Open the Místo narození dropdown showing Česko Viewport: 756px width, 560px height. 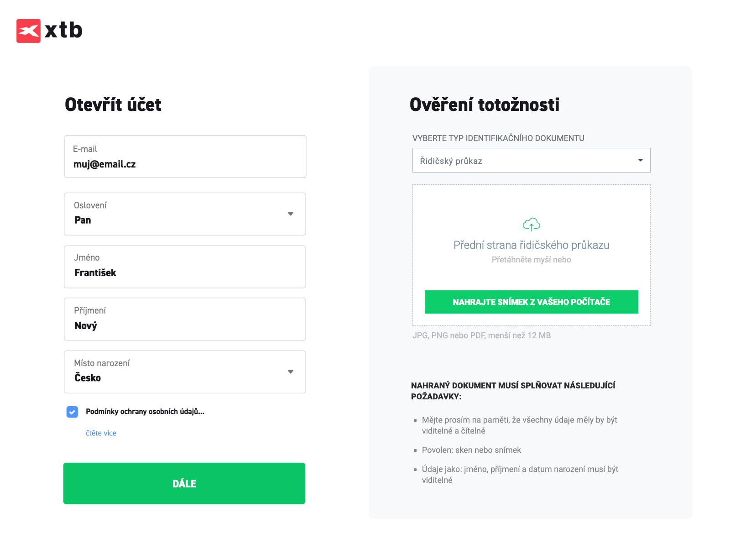185,372
